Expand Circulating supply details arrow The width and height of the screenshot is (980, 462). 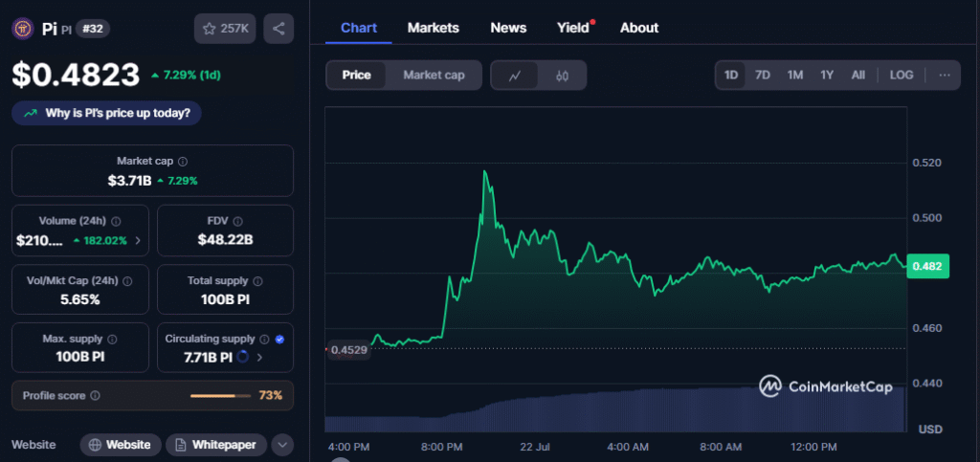[259, 358]
